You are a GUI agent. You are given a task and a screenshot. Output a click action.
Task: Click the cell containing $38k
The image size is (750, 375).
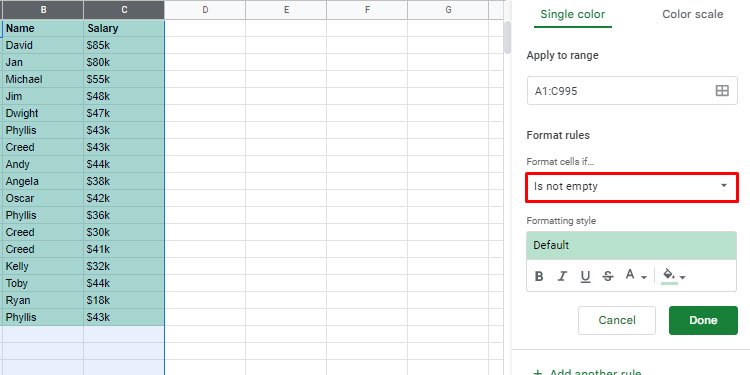coord(124,181)
